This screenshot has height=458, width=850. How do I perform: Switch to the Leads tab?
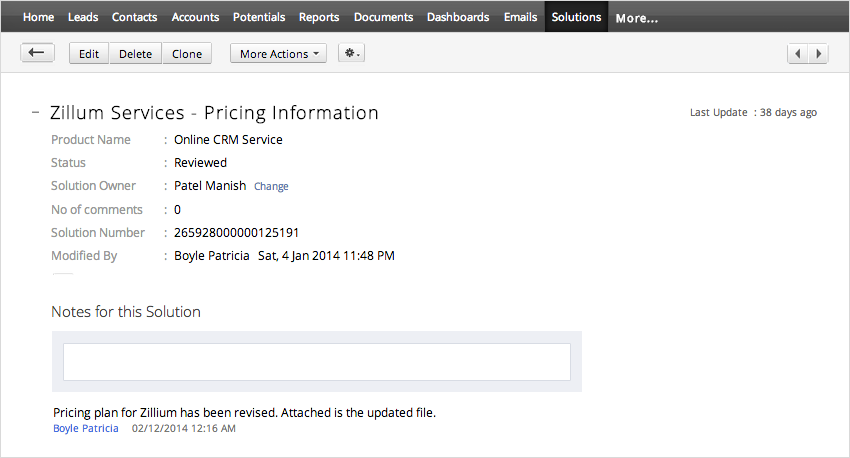83,17
